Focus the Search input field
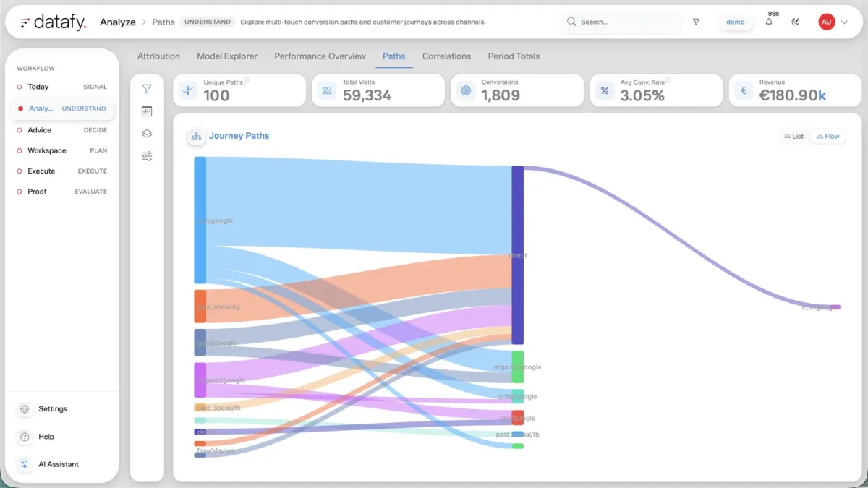Viewport: 868px width, 488px height. (621, 22)
